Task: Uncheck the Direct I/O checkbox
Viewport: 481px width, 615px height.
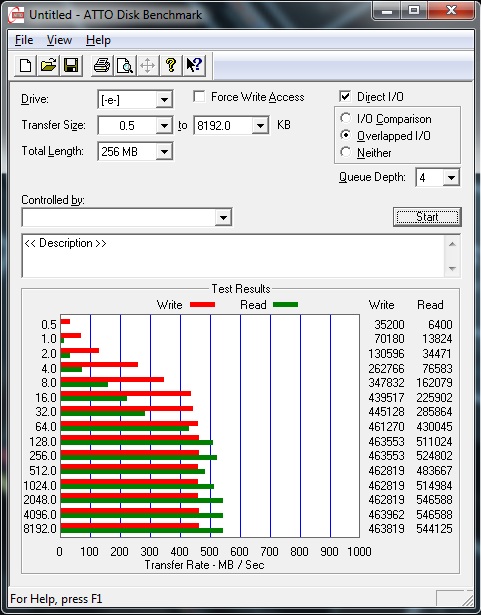Action: [344, 96]
